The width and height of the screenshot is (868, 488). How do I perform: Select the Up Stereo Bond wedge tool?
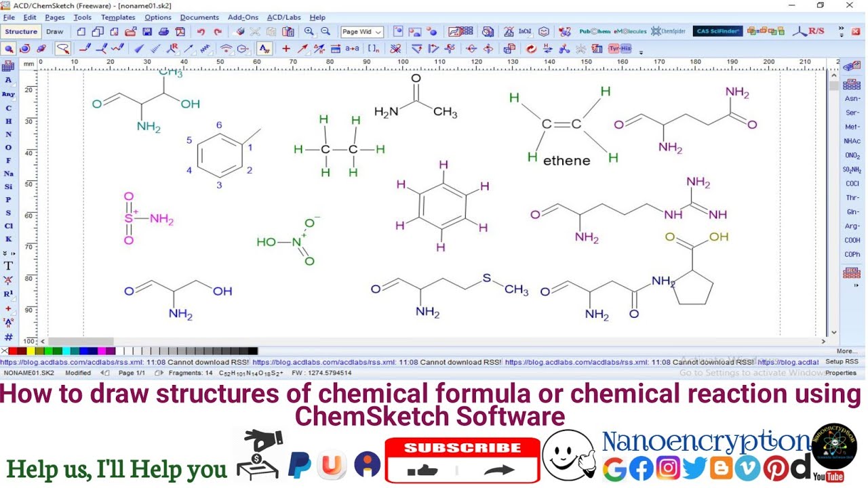tap(139, 49)
